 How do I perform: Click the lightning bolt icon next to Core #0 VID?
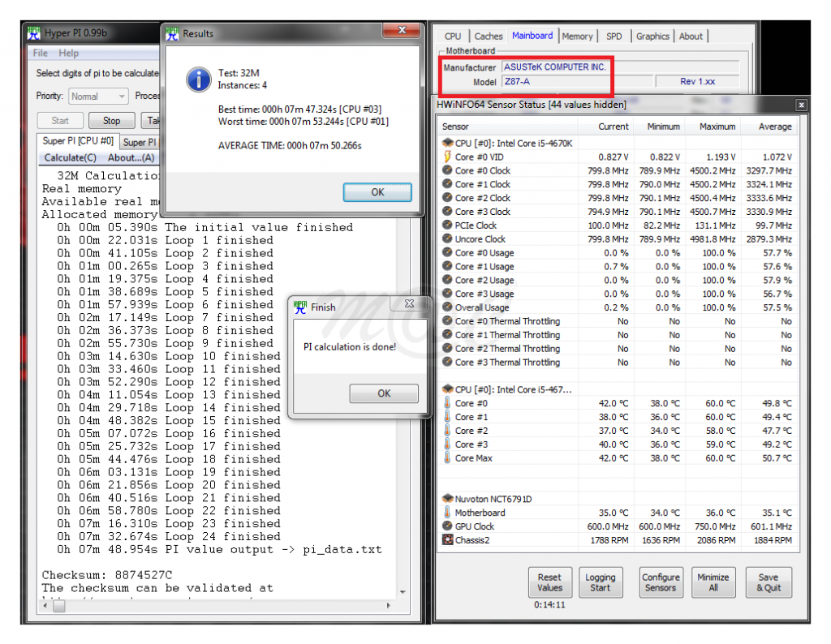[446, 157]
